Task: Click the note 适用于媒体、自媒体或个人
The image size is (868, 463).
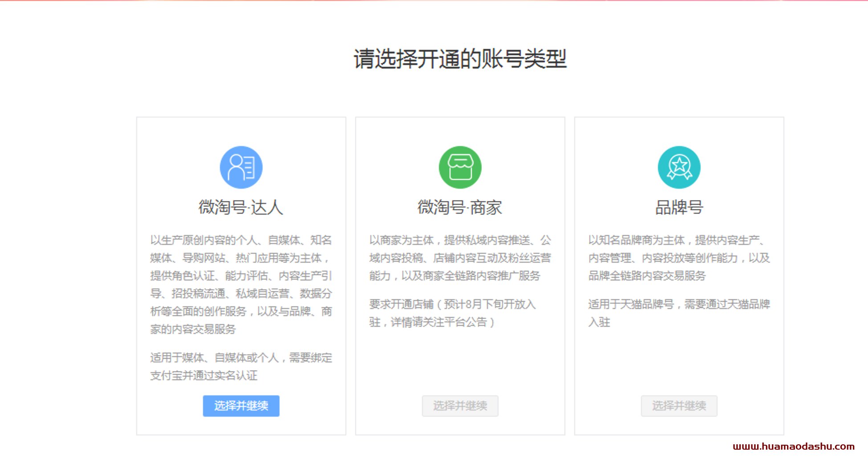Action: point(241,366)
